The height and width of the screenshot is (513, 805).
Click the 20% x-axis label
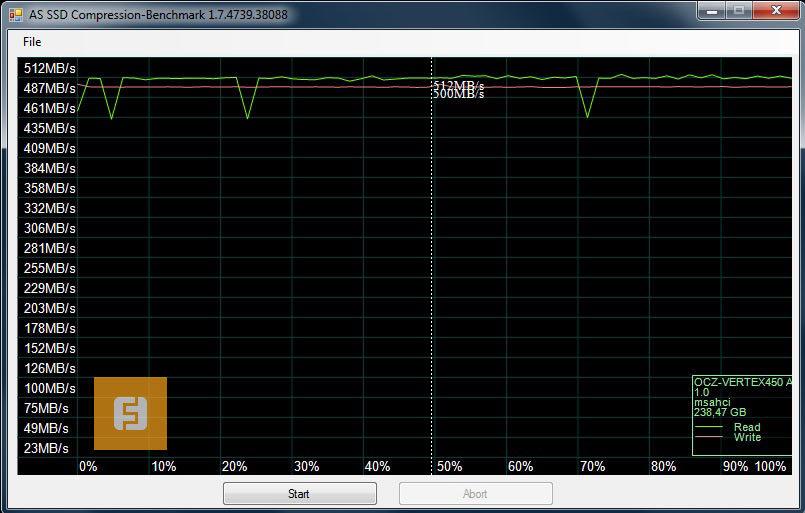coord(235,466)
